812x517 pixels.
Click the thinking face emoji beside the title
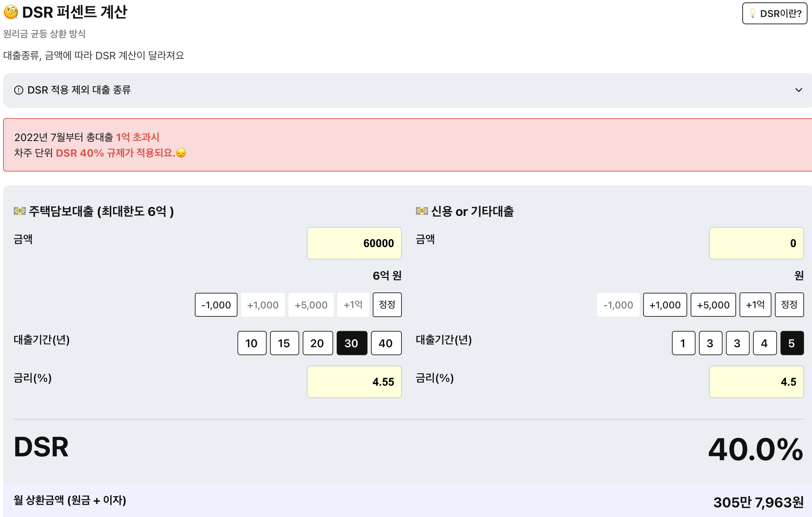[x=11, y=12]
